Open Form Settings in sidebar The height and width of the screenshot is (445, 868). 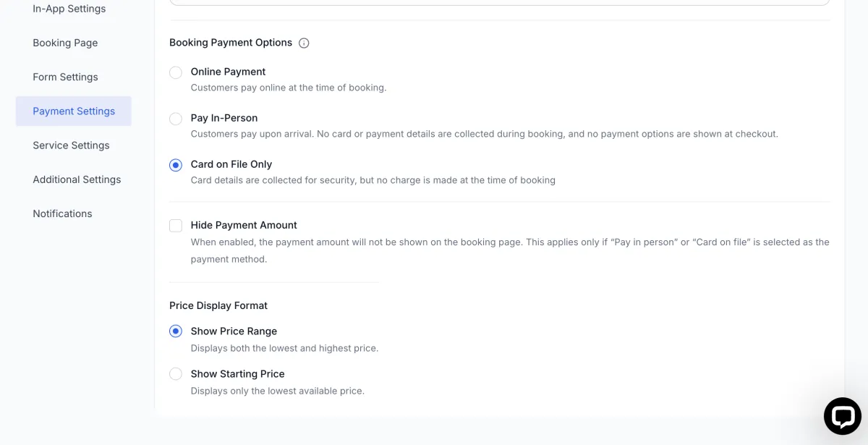pos(65,77)
